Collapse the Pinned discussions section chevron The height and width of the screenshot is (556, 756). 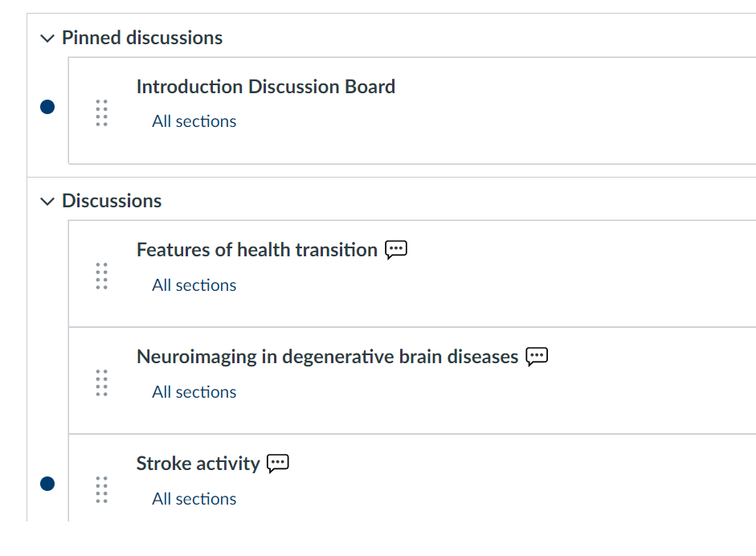(x=47, y=38)
